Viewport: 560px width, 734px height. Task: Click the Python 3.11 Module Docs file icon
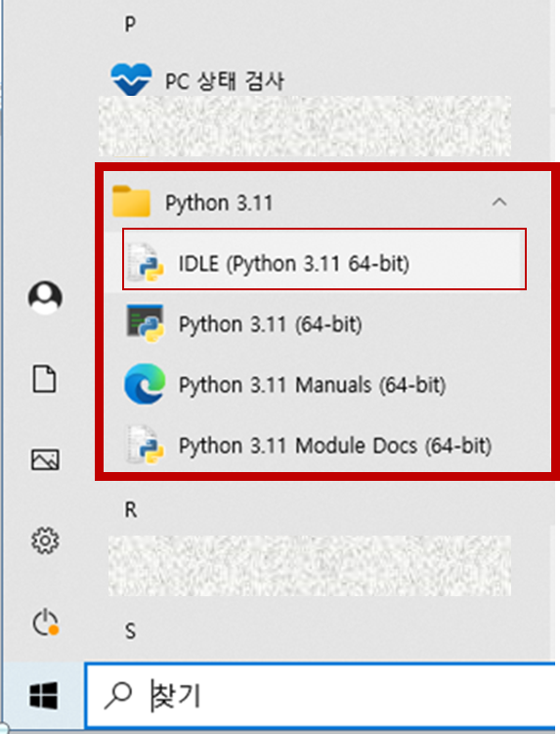146,445
